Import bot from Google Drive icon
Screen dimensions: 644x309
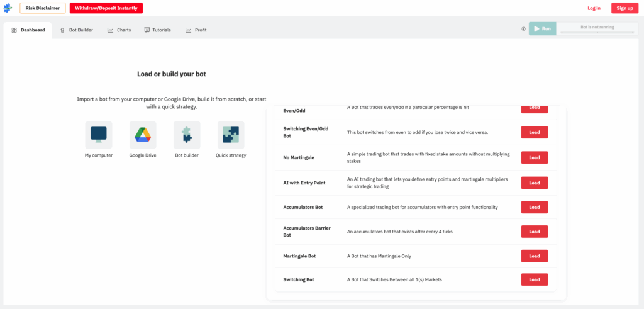tap(143, 135)
